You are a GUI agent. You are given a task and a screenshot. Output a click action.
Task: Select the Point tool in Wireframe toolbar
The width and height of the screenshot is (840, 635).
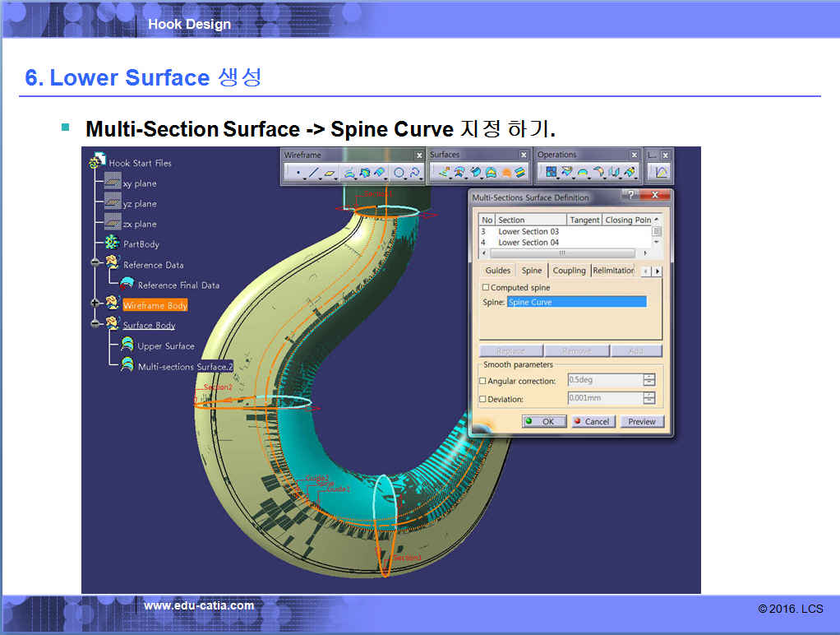coord(298,173)
